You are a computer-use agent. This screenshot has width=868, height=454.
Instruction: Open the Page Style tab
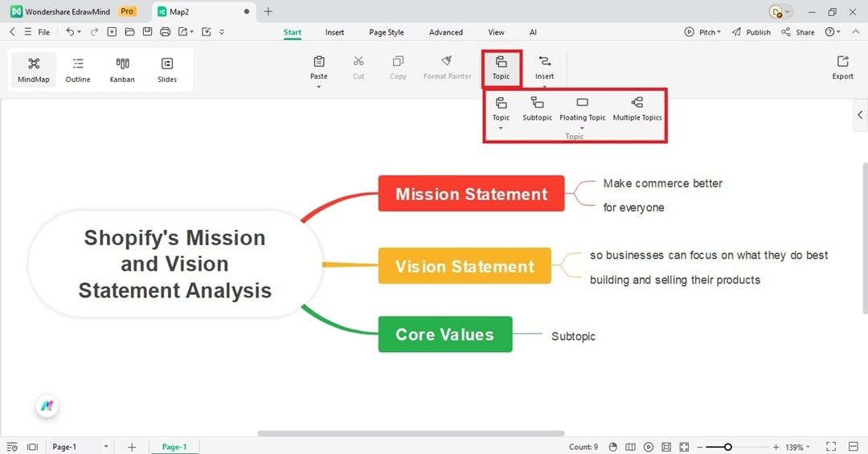pyautogui.click(x=387, y=32)
